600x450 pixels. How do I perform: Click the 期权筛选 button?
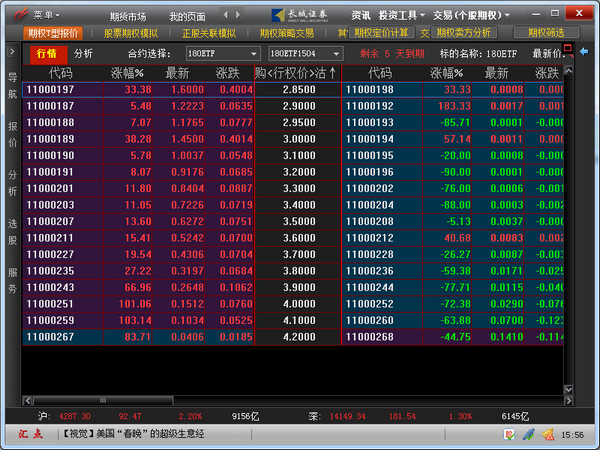(546, 33)
